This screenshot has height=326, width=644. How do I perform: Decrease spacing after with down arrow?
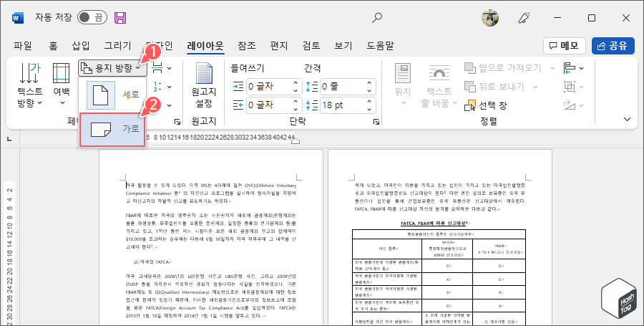pos(370,110)
